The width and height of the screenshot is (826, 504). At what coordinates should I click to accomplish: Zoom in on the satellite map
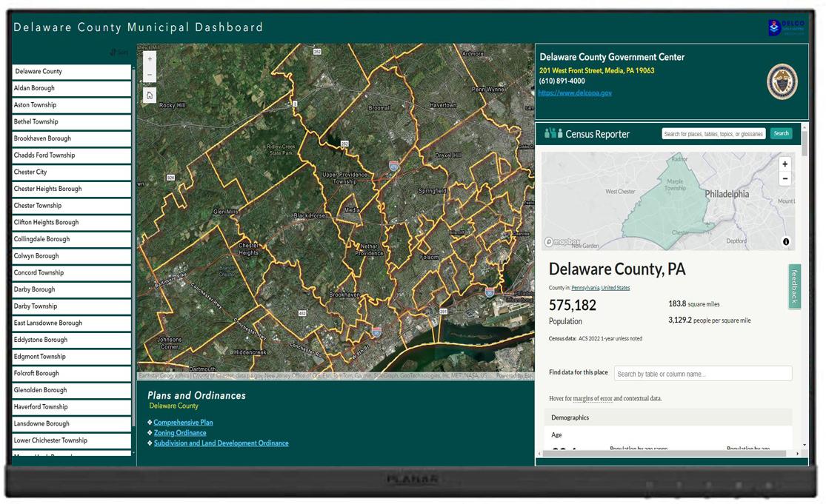click(150, 59)
